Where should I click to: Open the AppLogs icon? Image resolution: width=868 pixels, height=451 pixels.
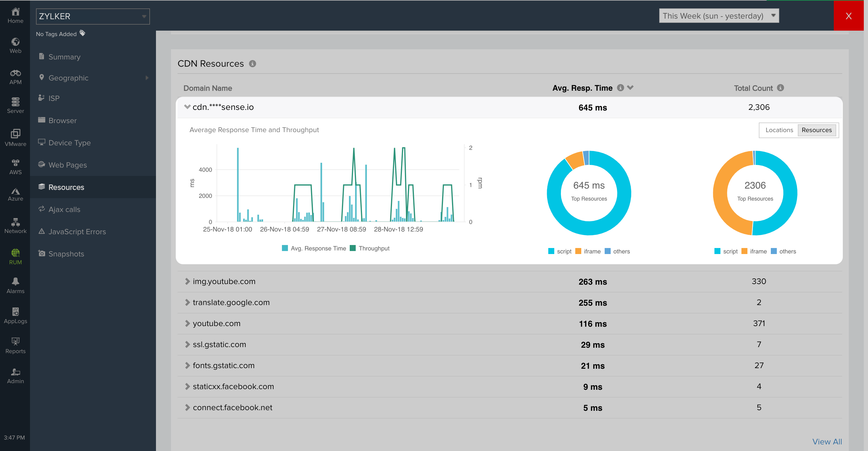[x=15, y=312]
